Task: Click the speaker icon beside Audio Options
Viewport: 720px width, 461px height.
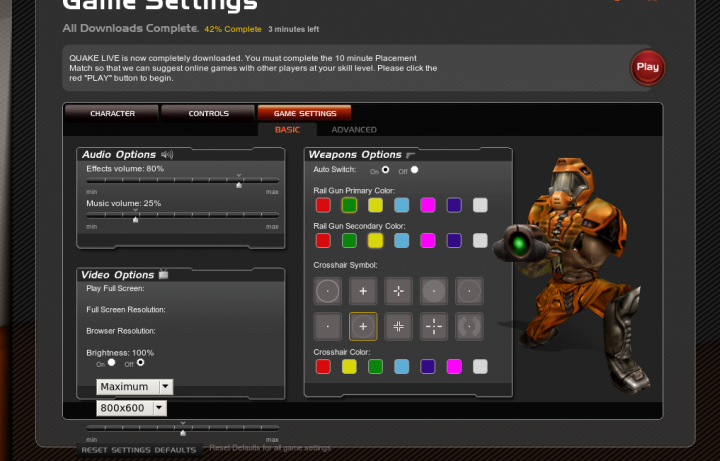Action: click(168, 155)
